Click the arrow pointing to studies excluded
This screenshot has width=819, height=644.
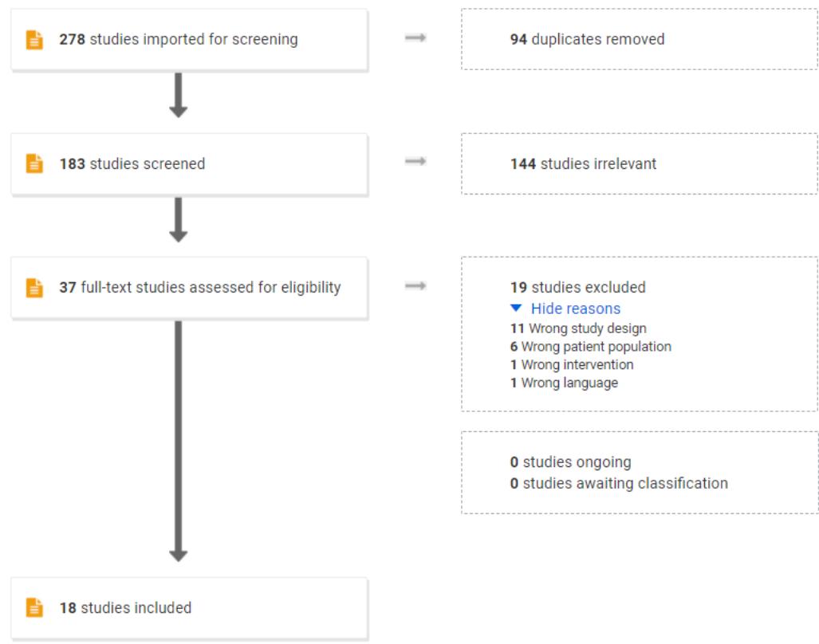click(x=414, y=286)
